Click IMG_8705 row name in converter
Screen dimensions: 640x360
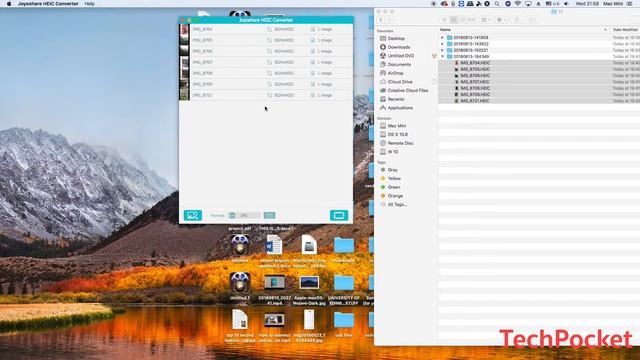202,40
